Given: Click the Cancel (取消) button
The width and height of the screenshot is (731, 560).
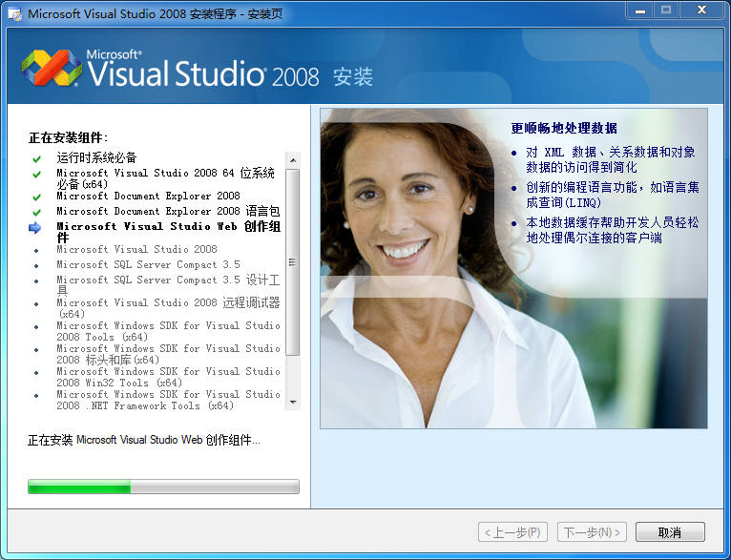Looking at the screenshot, I should coord(670,532).
